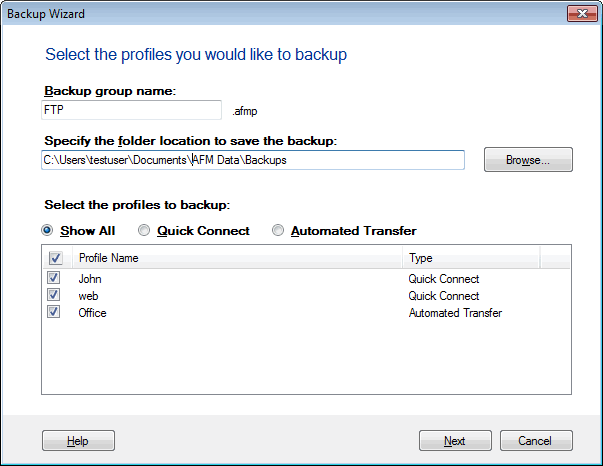Viewport: 603px width, 466px height.
Task: Click the backup folder location field
Action: point(253,160)
